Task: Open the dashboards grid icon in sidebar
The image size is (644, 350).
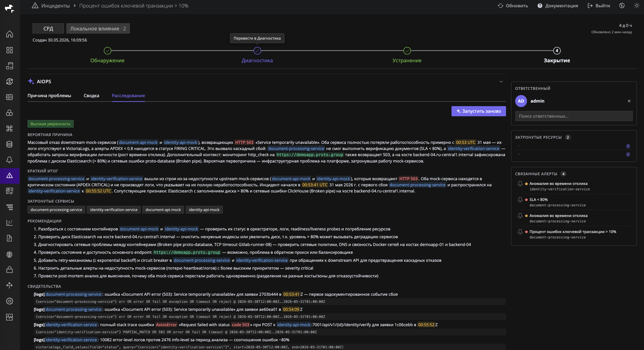Action: pyautogui.click(x=9, y=50)
